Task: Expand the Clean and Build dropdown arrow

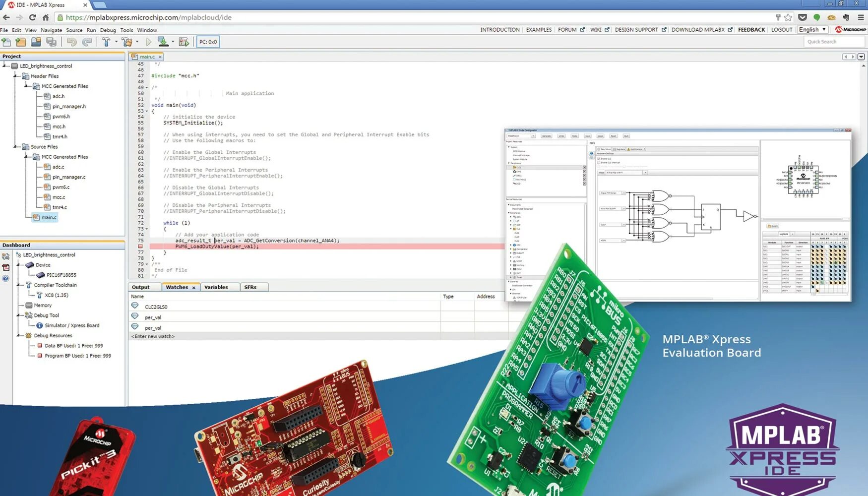Action: click(137, 42)
